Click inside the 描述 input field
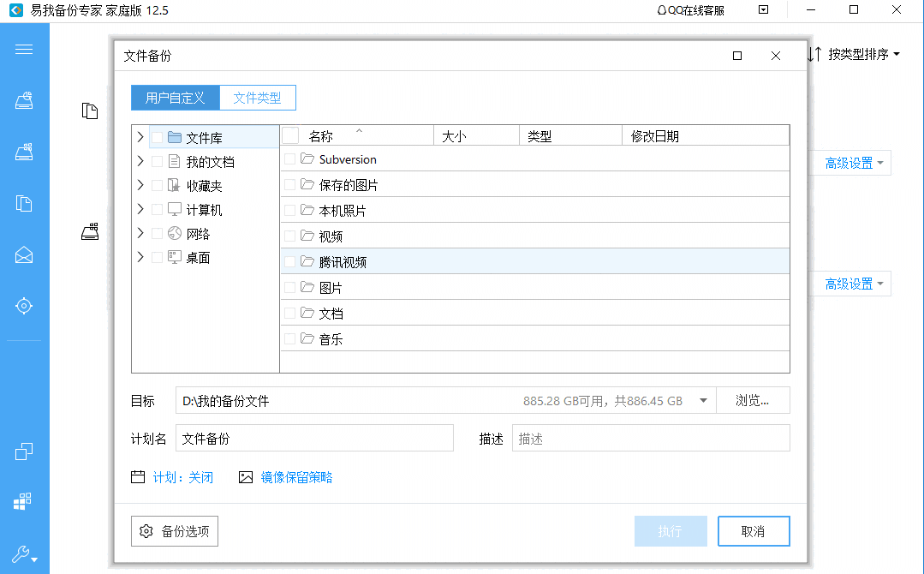This screenshot has width=924, height=574. 651,438
